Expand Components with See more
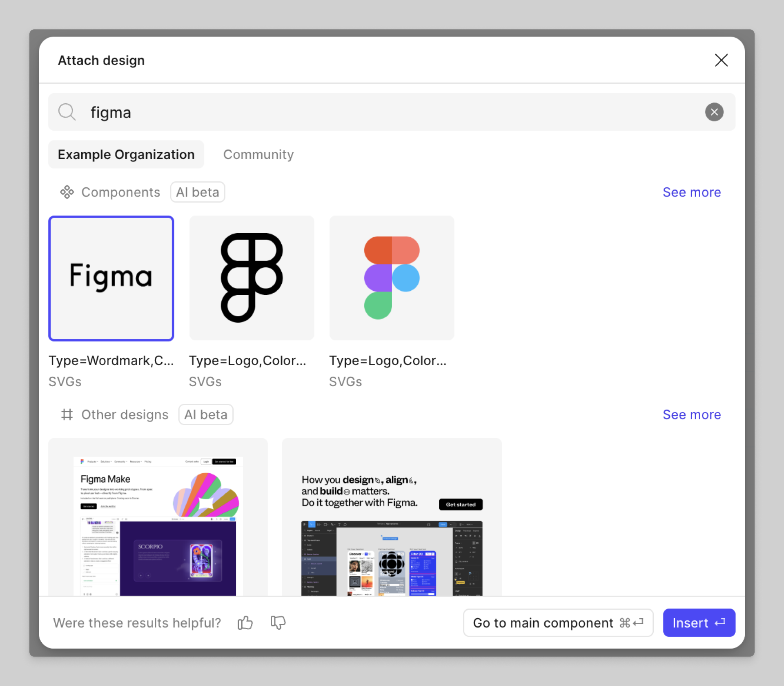The image size is (784, 686). 691,192
